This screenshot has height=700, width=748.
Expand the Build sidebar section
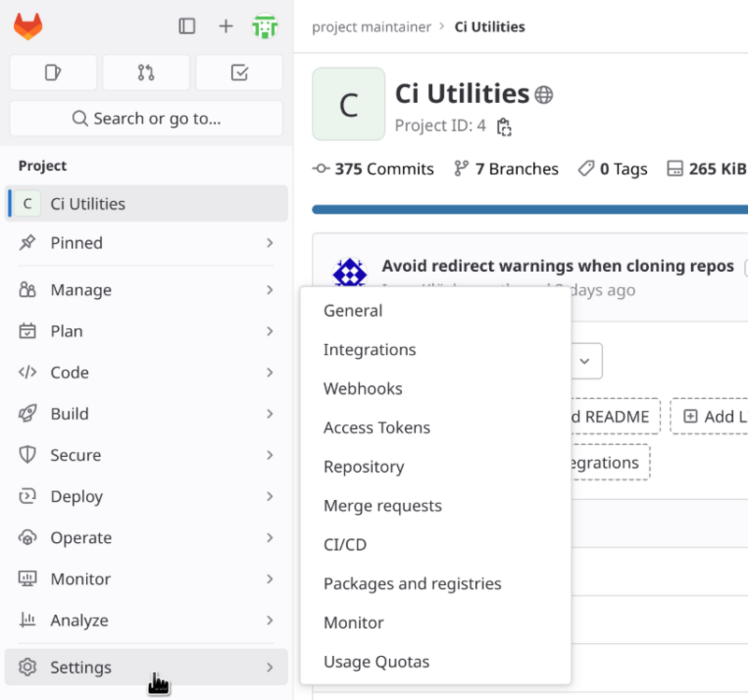pos(147,414)
